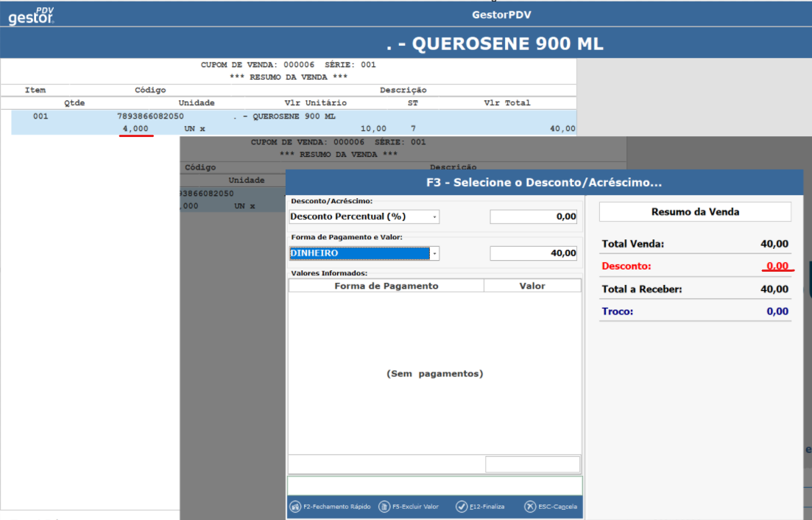Click the blue Troco value
This screenshot has width=812, height=520.
click(777, 312)
